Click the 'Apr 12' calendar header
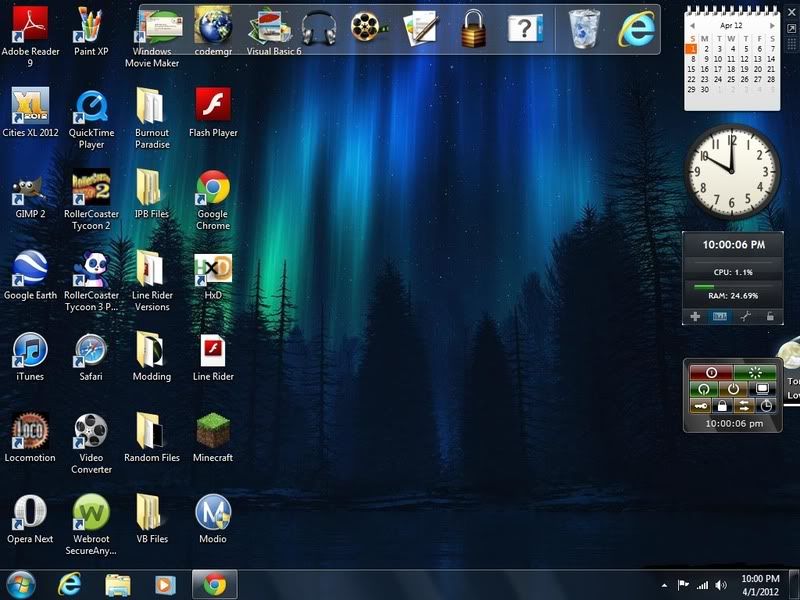The height and width of the screenshot is (600, 800). pyautogui.click(x=731, y=26)
